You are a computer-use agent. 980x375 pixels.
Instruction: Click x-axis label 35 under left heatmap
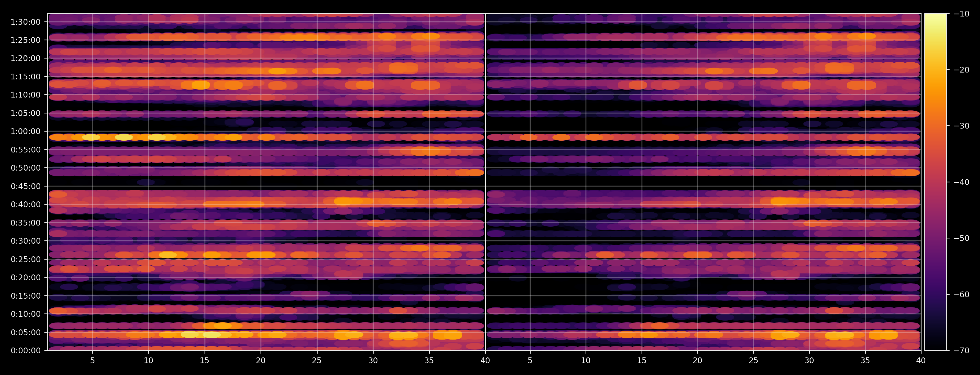429,360
